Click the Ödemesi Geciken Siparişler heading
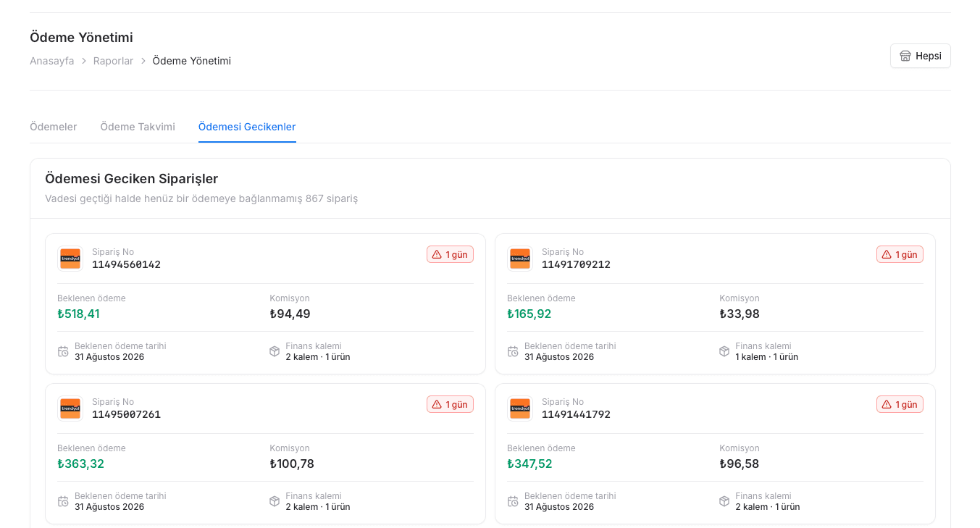Image resolution: width=980 pixels, height=528 pixels. coord(131,179)
